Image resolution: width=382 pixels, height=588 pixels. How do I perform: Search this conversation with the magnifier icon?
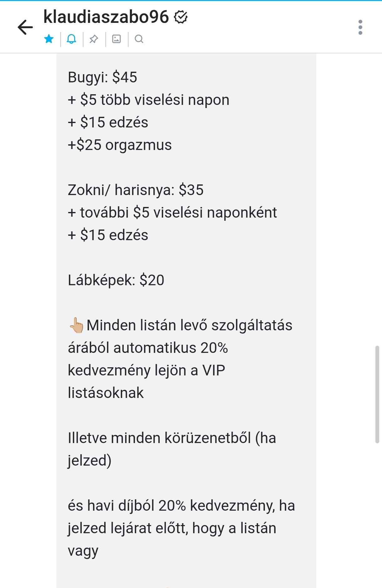pyautogui.click(x=139, y=39)
